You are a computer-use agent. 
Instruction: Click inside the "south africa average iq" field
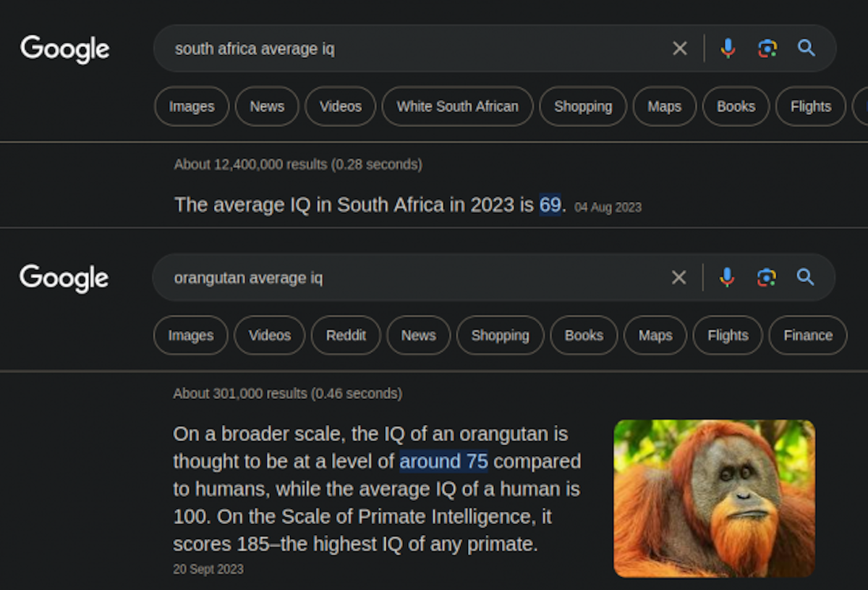pos(434,49)
